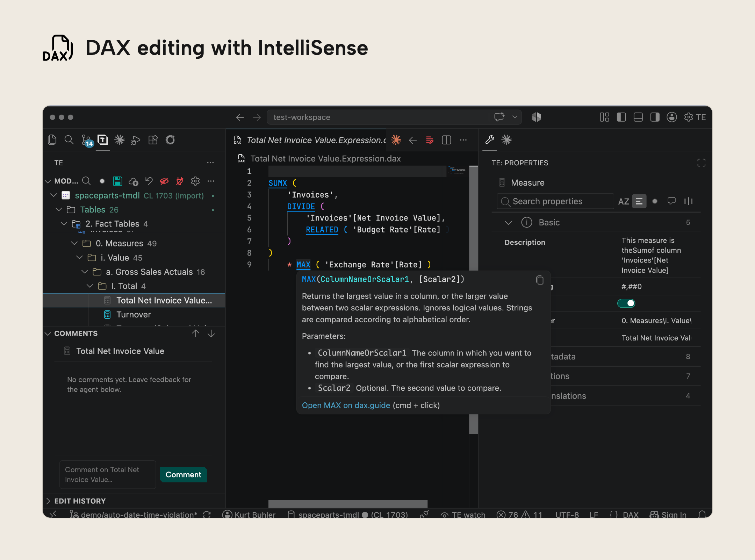Deploy model with cloud upload icon
Screen dimensions: 755x560
[x=133, y=181]
